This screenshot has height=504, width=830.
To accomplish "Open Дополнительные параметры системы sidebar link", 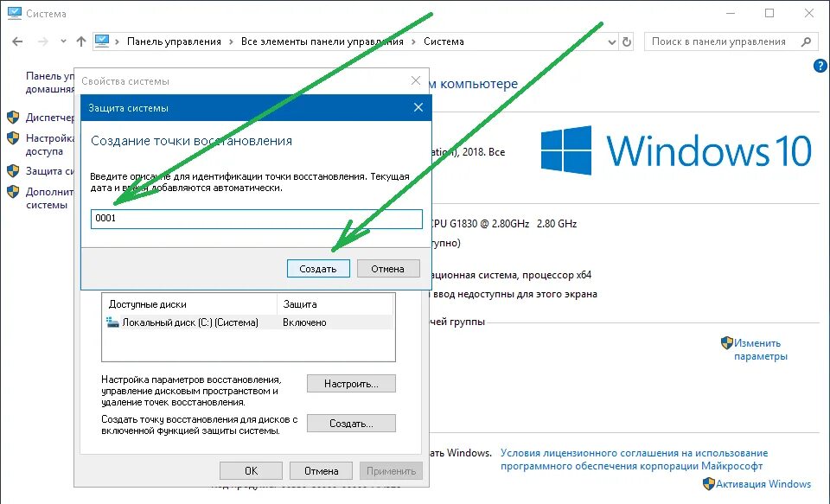I will 50,199.
